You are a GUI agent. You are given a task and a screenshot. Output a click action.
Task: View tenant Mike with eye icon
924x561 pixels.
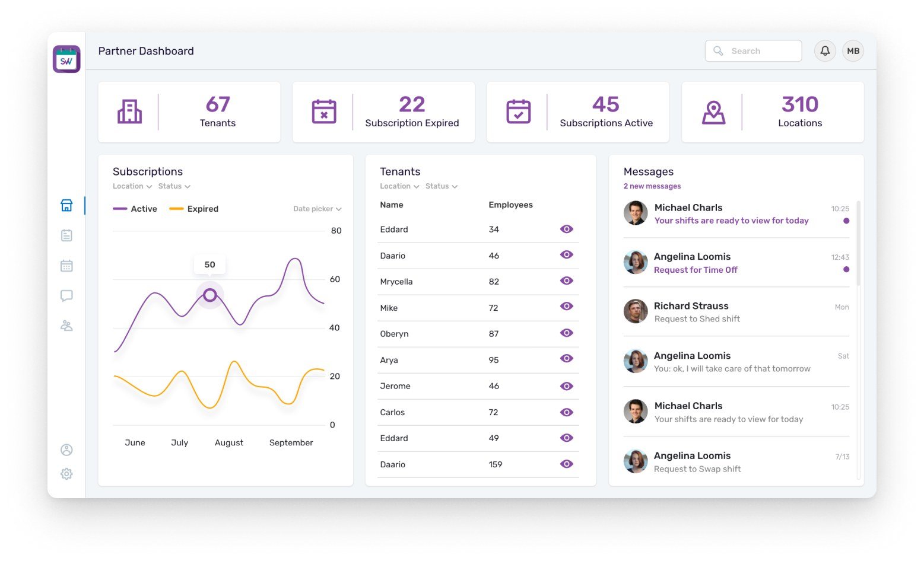tap(567, 307)
